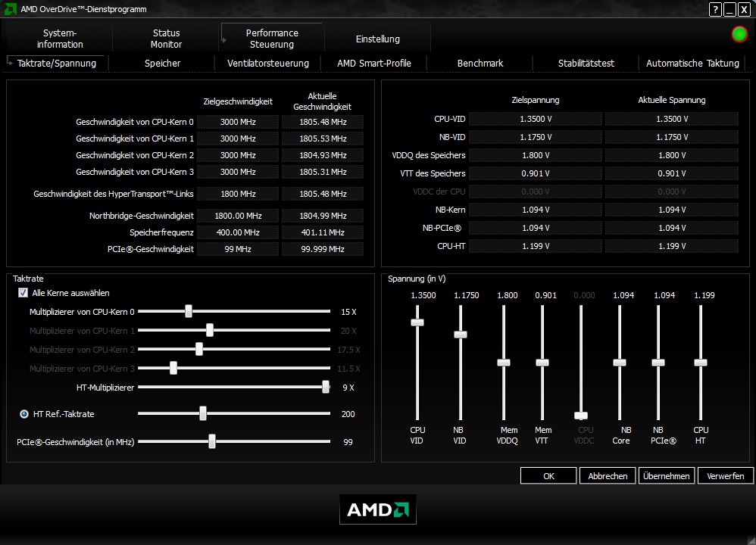This screenshot has height=545, width=756.
Task: Click the HT Ref.-Taktrate value 200
Action: pyautogui.click(x=348, y=414)
